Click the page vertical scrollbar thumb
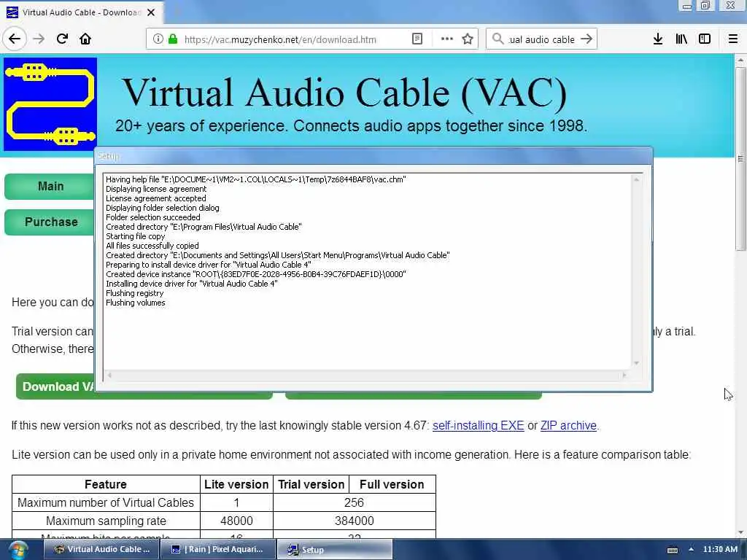 (740, 158)
